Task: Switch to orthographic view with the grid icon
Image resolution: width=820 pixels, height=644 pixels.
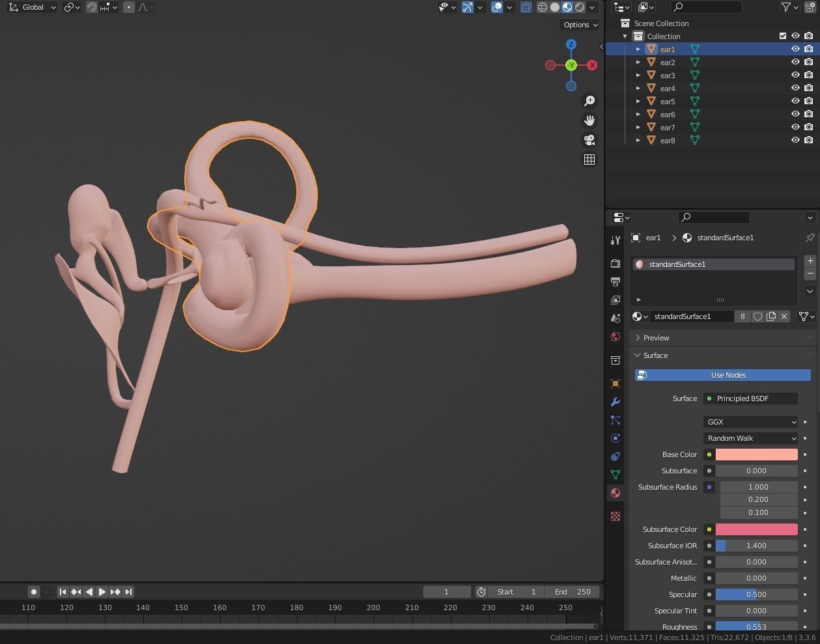Action: tap(589, 160)
